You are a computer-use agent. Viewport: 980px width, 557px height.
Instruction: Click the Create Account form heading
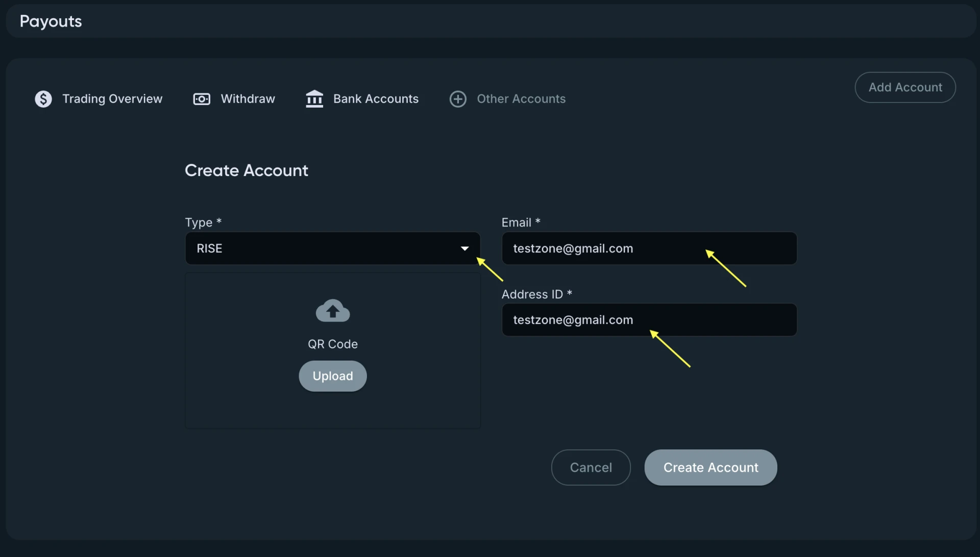click(247, 170)
